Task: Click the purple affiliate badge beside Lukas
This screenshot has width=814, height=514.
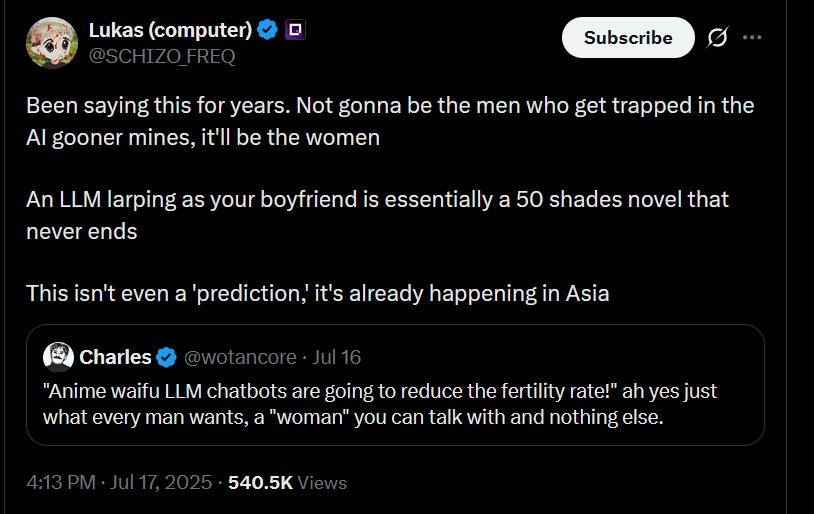Action: pos(295,30)
